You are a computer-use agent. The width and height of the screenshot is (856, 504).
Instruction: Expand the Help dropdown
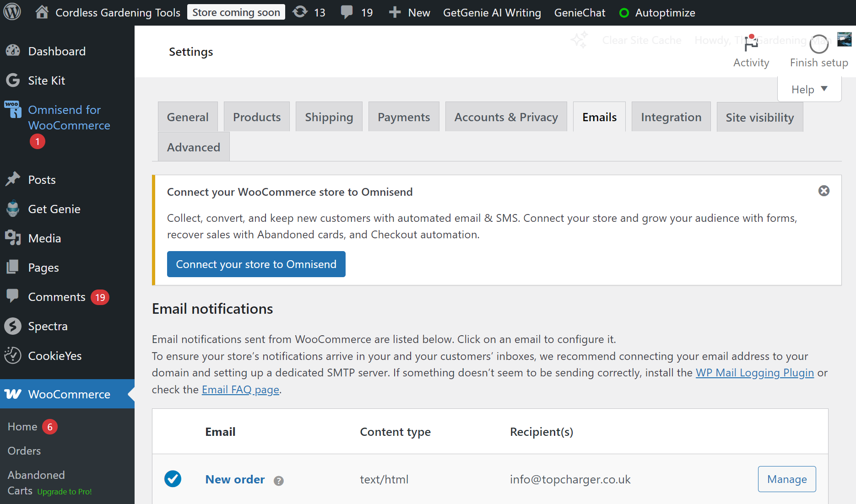pyautogui.click(x=809, y=89)
